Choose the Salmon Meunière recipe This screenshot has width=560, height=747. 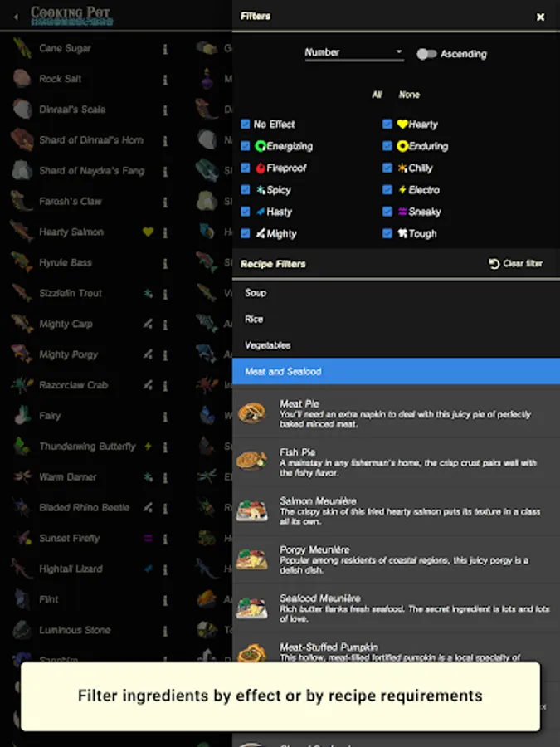pos(397,510)
